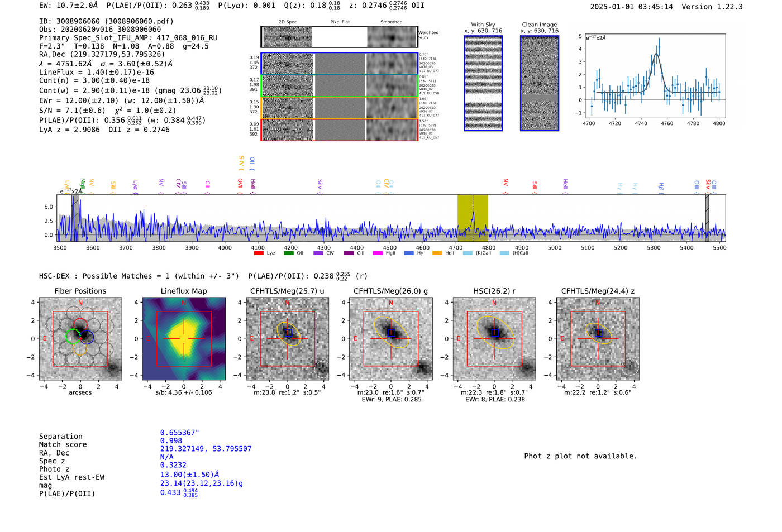Click the Version 1.22.3 label

pos(712,7)
